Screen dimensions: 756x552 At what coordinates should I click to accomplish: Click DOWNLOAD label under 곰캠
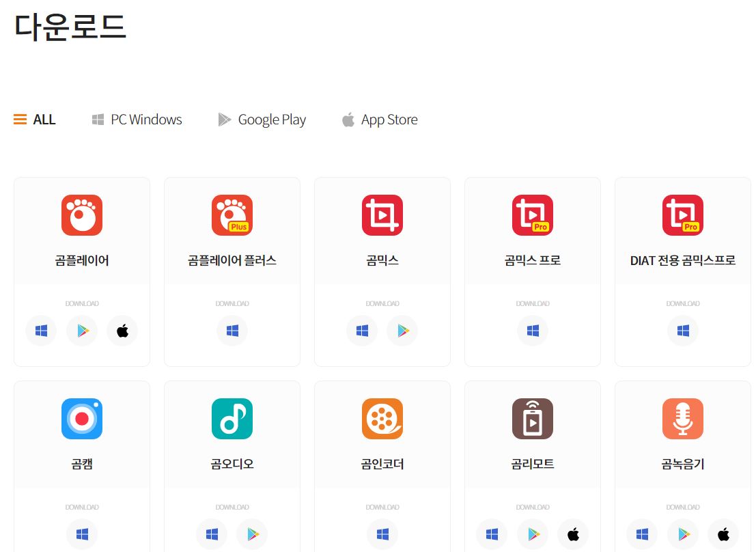(82, 507)
